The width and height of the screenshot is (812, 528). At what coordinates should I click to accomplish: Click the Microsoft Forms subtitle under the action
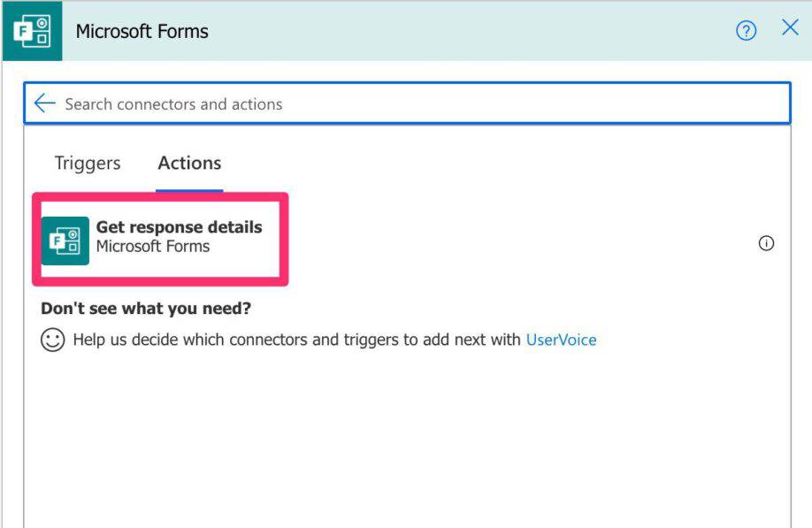tap(153, 247)
